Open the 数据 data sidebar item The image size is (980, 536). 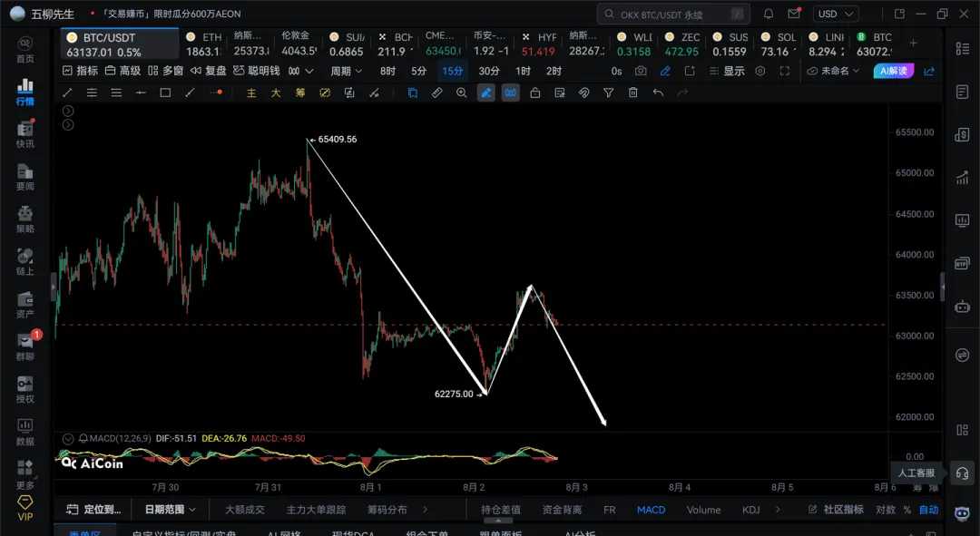(25, 432)
